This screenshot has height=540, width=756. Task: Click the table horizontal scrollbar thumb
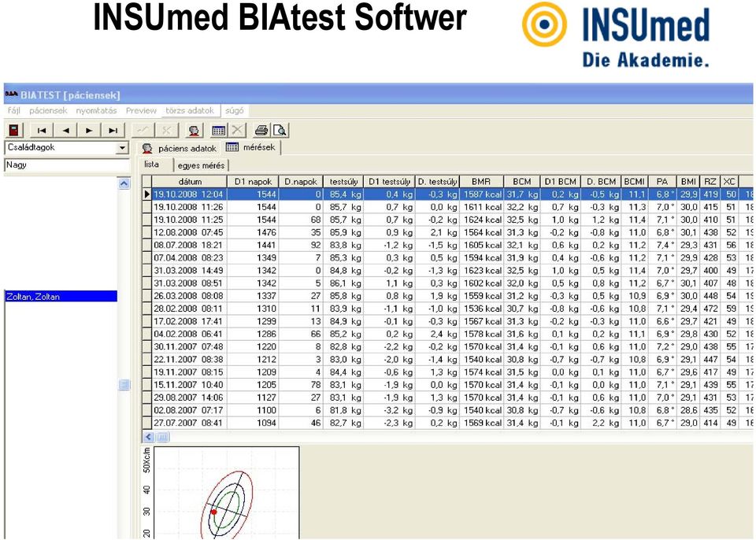coord(162,438)
